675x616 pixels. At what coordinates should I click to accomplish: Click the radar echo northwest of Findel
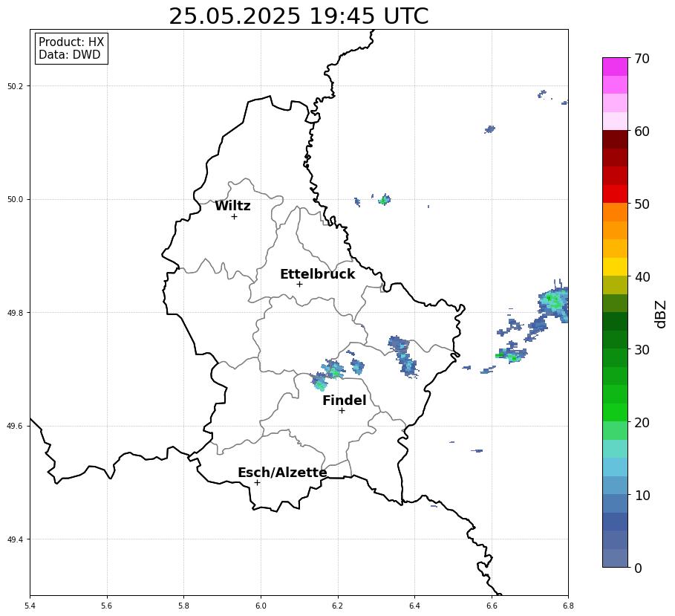(x=327, y=374)
